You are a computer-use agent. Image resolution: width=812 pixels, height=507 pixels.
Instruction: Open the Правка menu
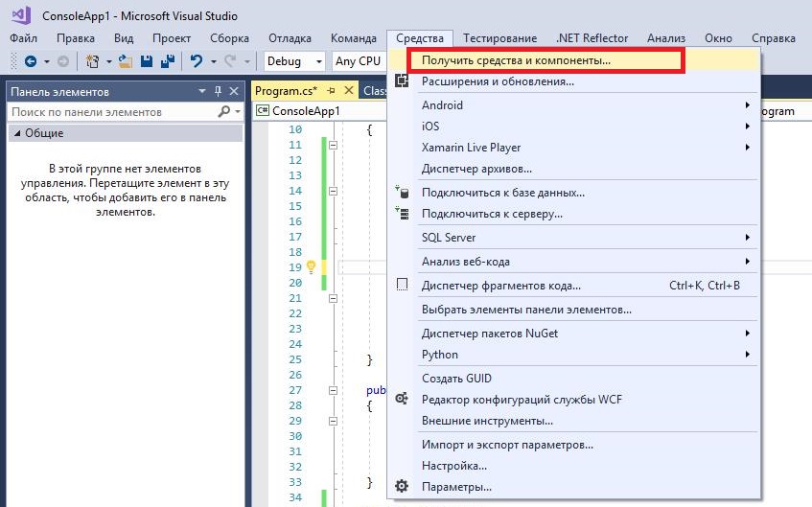coord(76,38)
